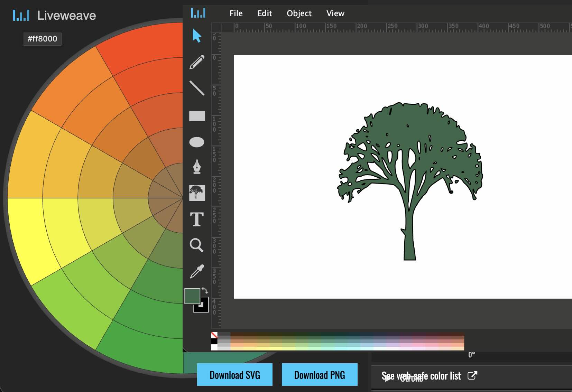Open the View menu
This screenshot has width=572, height=392.
pos(335,13)
